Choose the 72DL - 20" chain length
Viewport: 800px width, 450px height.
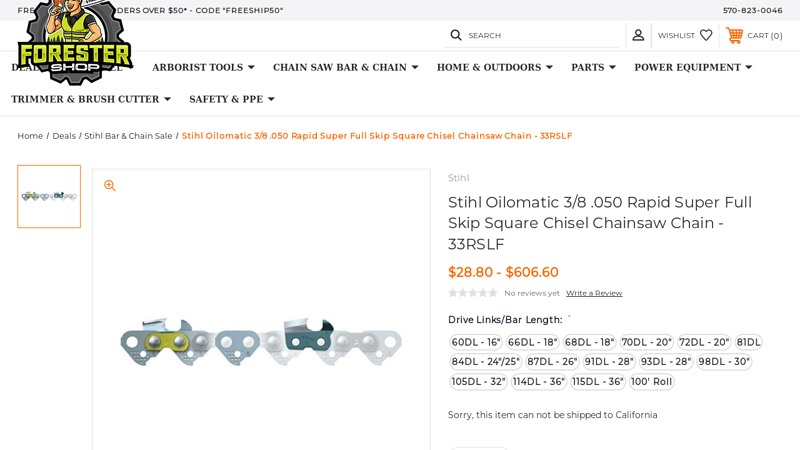704,342
